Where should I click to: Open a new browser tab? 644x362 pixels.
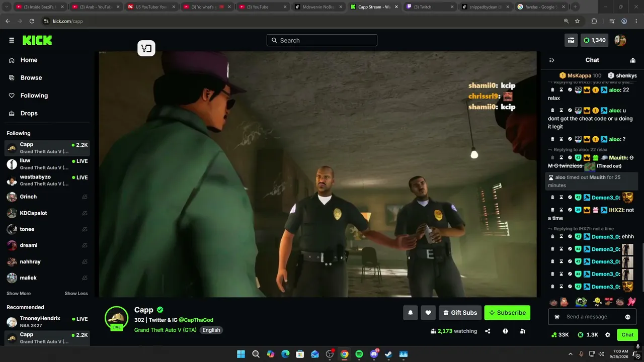[x=575, y=7]
